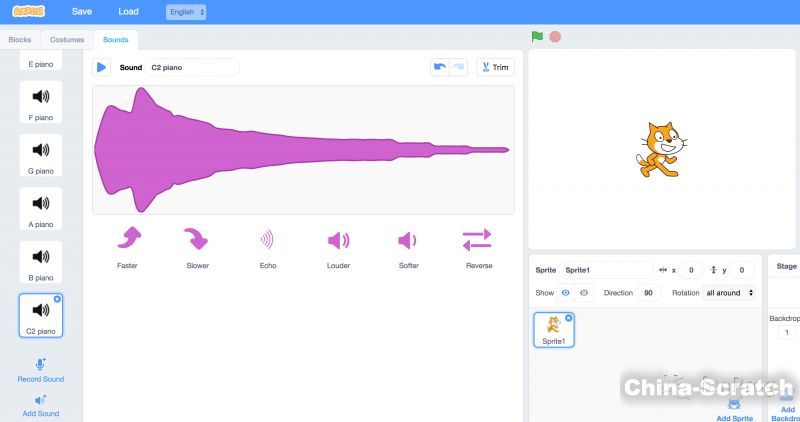800x422 pixels.
Task: Select the G piano sound
Action: (x=41, y=155)
